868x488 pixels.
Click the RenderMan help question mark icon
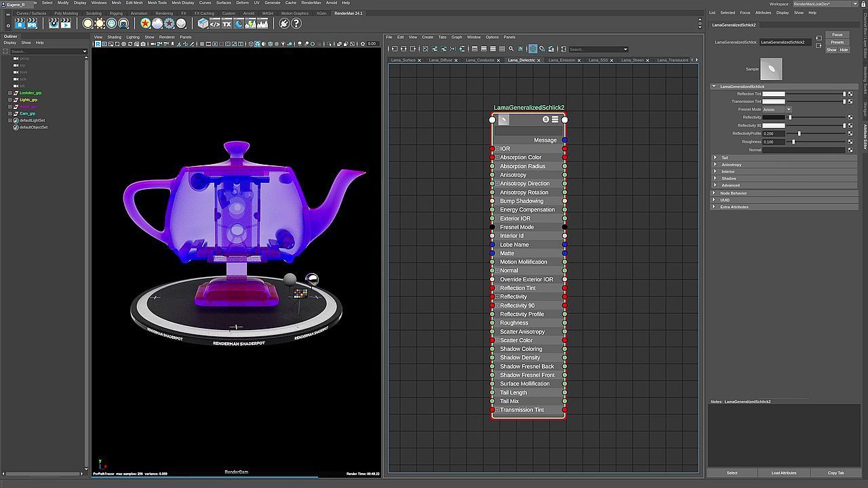click(296, 24)
